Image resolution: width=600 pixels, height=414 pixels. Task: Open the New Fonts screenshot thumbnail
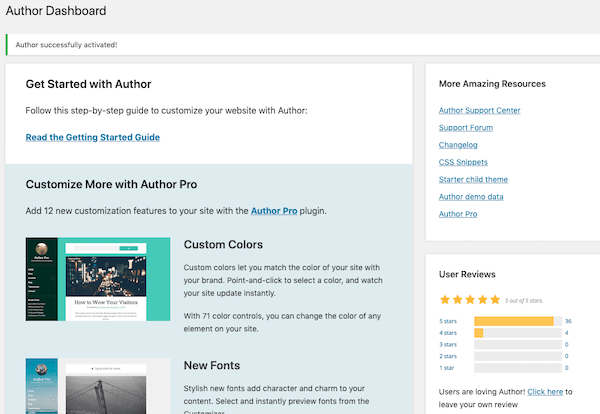tap(98, 386)
